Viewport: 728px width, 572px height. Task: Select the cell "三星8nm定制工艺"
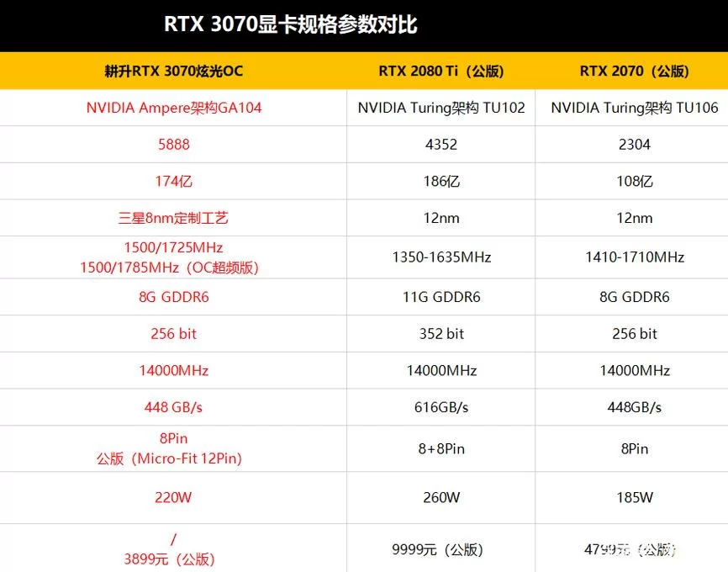point(174,218)
